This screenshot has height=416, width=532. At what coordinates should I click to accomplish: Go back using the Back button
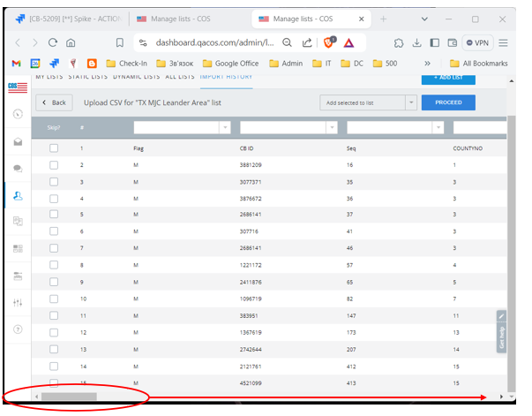[54, 102]
